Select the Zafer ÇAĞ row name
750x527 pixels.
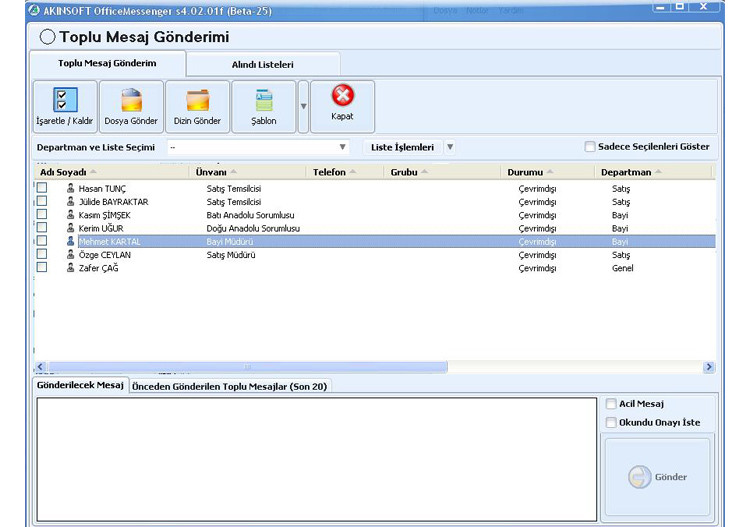(99, 268)
